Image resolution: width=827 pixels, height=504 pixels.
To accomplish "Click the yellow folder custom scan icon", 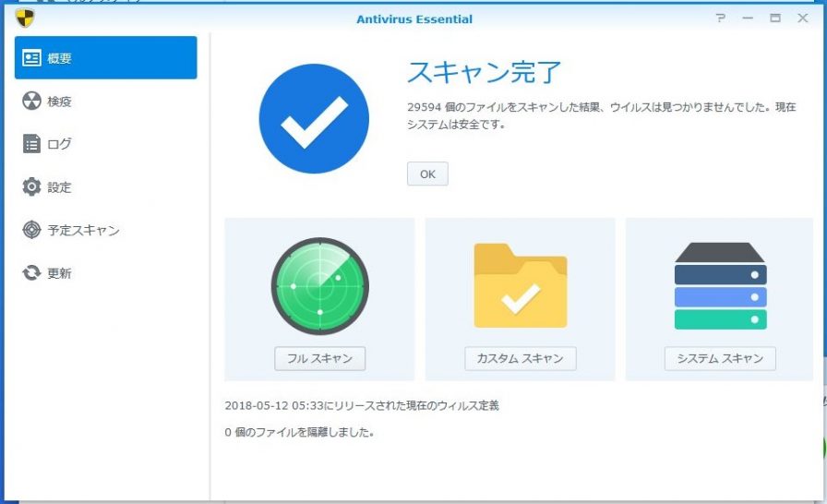I will (520, 286).
